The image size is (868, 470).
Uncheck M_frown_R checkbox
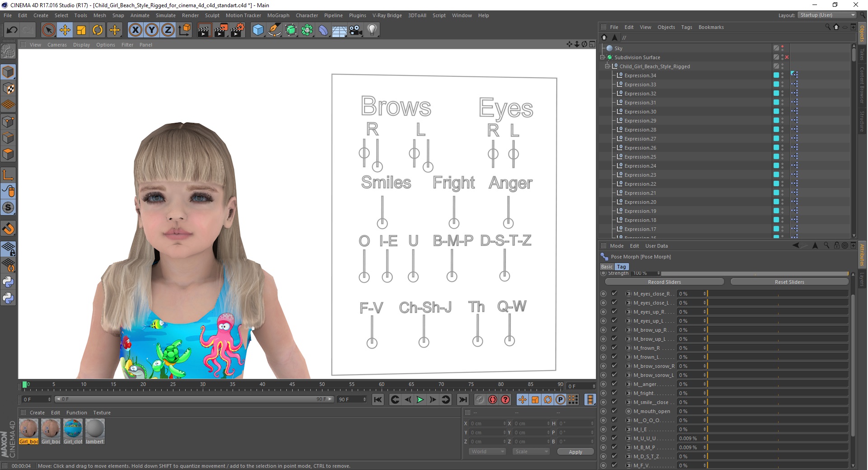coord(614,348)
